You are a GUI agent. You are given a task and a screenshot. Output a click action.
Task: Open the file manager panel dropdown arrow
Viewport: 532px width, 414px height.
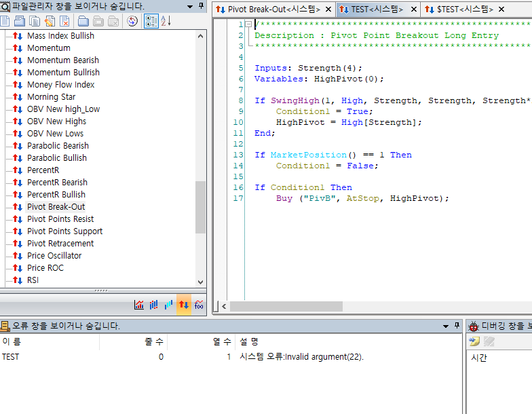click(x=189, y=6)
